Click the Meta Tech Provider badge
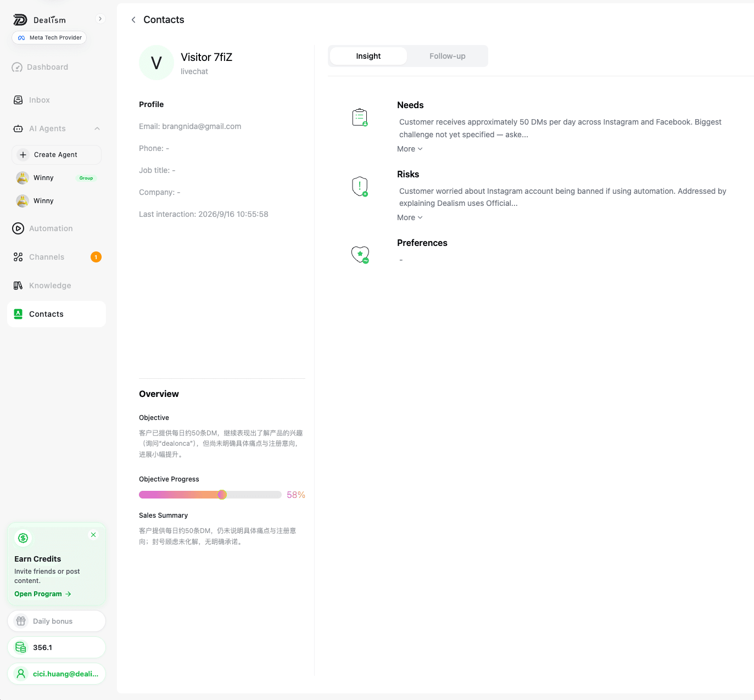This screenshot has height=700, width=754. (49, 38)
